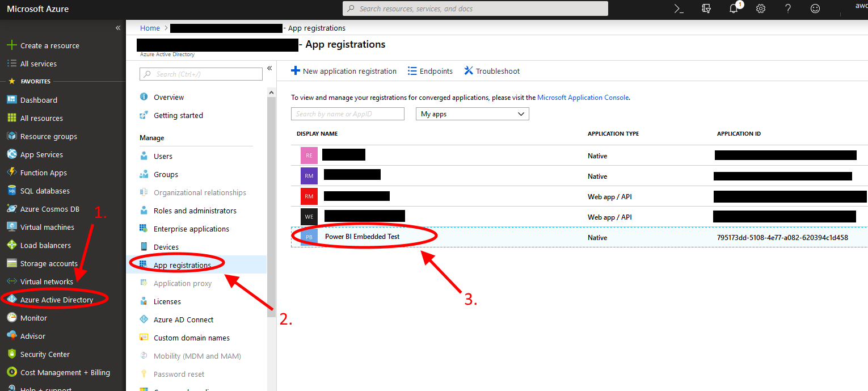Open Mobility (MDM and MAM) item
868x391 pixels.
pos(196,356)
